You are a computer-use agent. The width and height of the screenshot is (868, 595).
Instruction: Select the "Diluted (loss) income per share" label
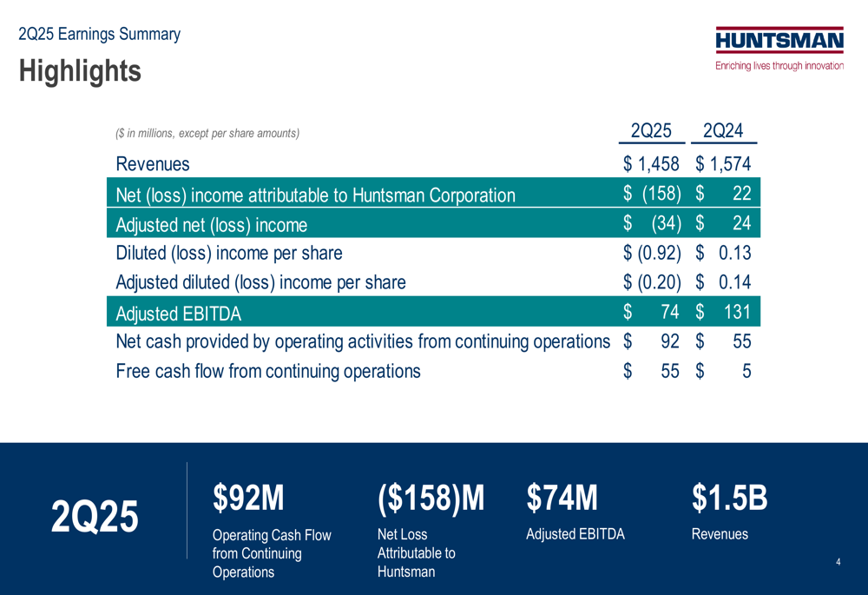[229, 253]
